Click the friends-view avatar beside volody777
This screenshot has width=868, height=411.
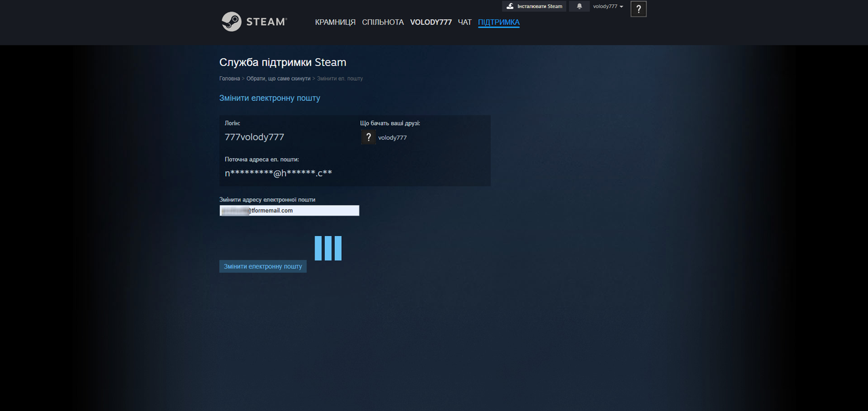pos(368,137)
